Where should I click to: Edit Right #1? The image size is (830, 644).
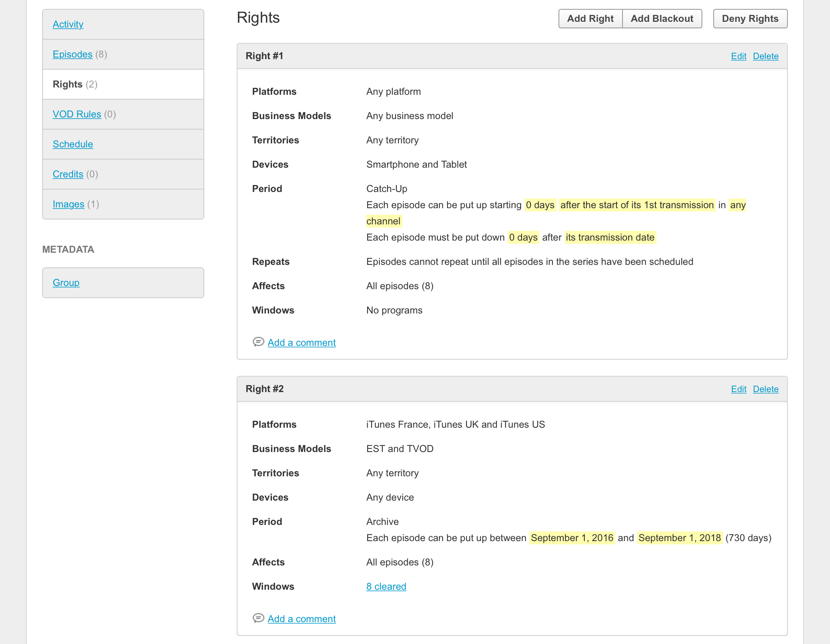tap(738, 56)
